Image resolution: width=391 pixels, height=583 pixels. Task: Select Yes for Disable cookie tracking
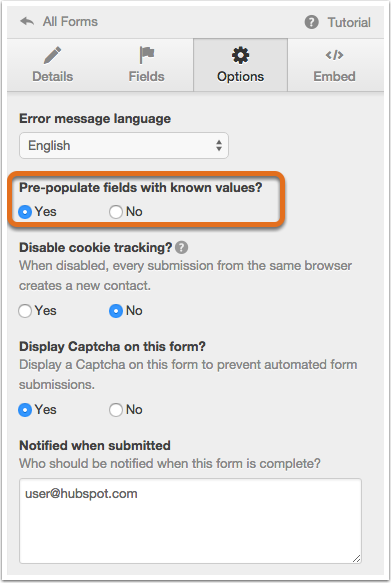pyautogui.click(x=25, y=311)
